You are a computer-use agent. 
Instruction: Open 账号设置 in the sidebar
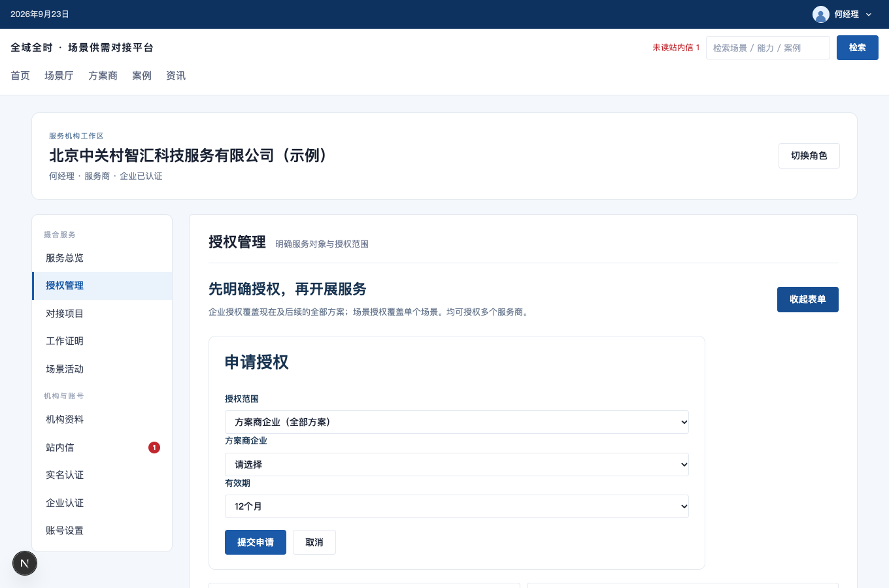point(103,531)
